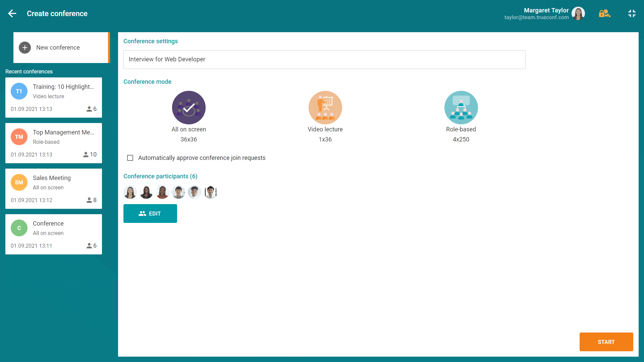
Task: Click the participants count icon on Sales Meeting
Action: coord(90,200)
